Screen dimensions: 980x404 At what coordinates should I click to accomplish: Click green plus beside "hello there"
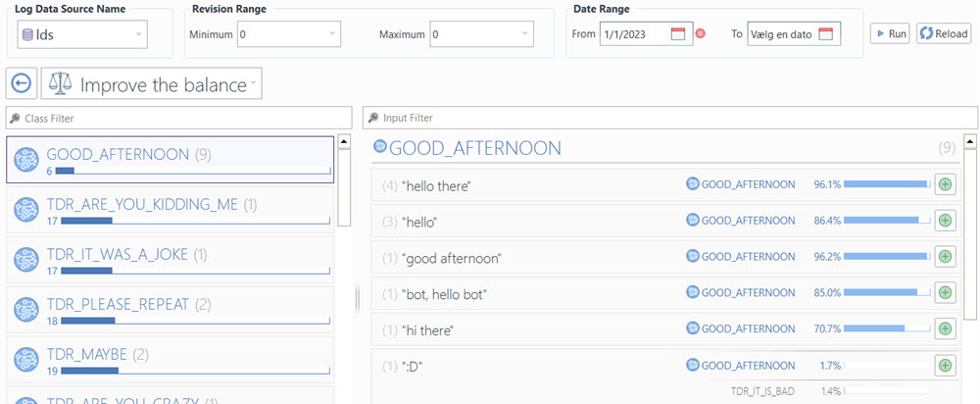click(945, 184)
